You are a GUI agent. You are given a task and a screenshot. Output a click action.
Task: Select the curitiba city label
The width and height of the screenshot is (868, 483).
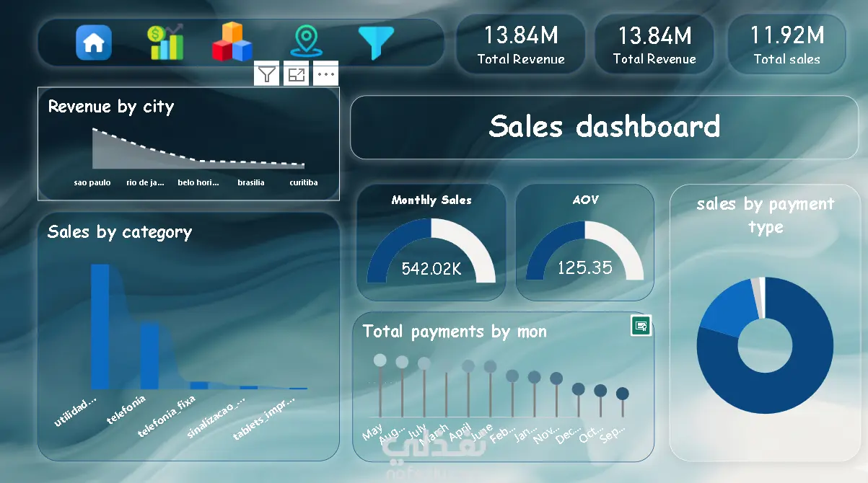[x=304, y=182]
